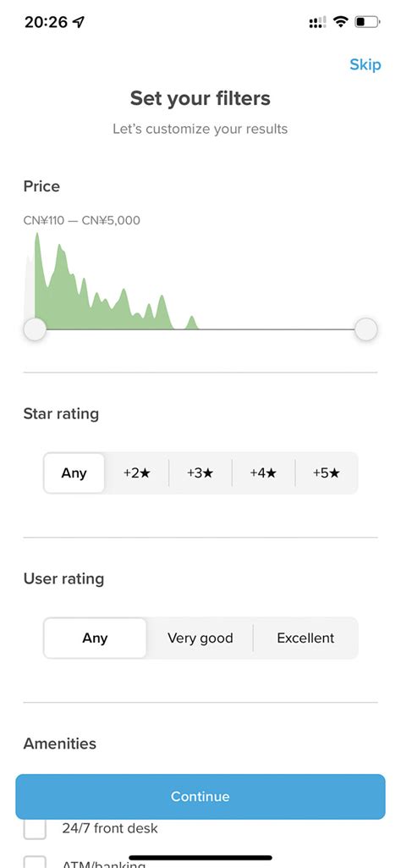Select Any under User rating
Screen dimensions: 401x868
coord(95,638)
